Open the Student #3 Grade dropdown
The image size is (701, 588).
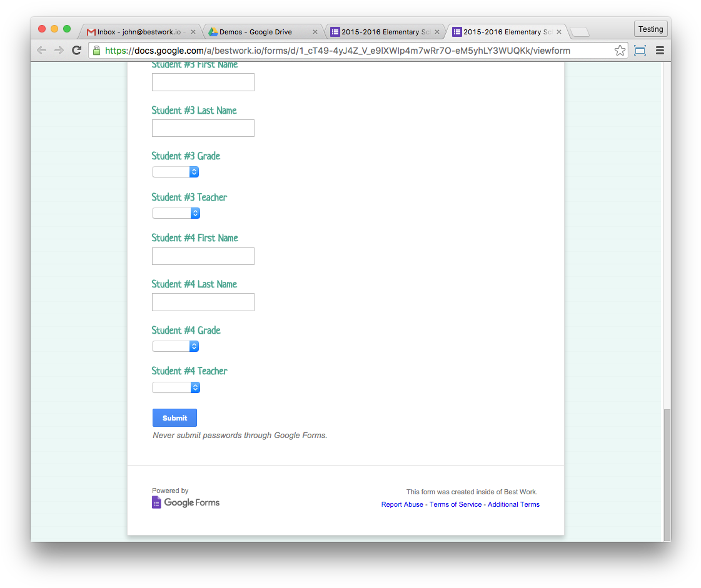click(175, 171)
